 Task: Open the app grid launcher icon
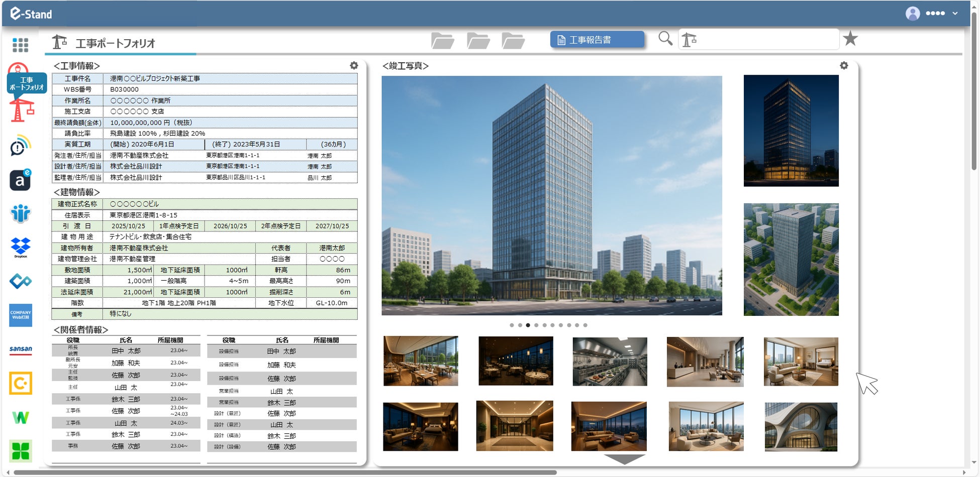click(x=20, y=45)
